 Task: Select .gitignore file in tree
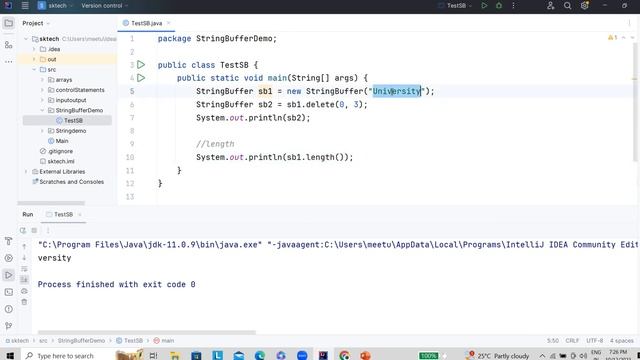pos(56,151)
